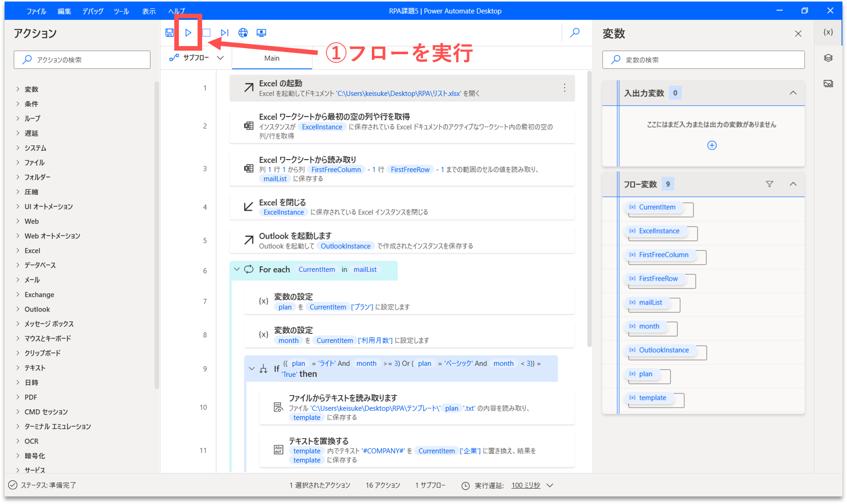Open the Web recorder globe icon
Viewport: 847px width, 504px height.
(x=243, y=33)
